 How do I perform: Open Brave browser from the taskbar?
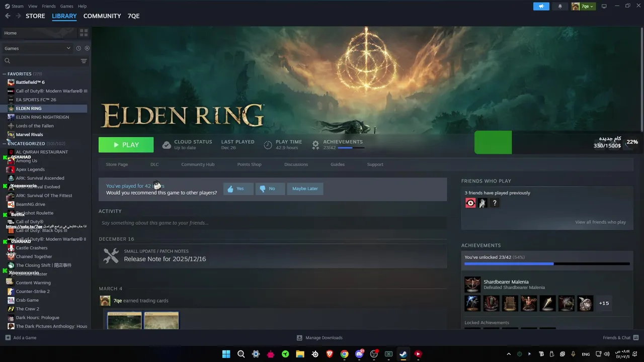tap(330, 354)
